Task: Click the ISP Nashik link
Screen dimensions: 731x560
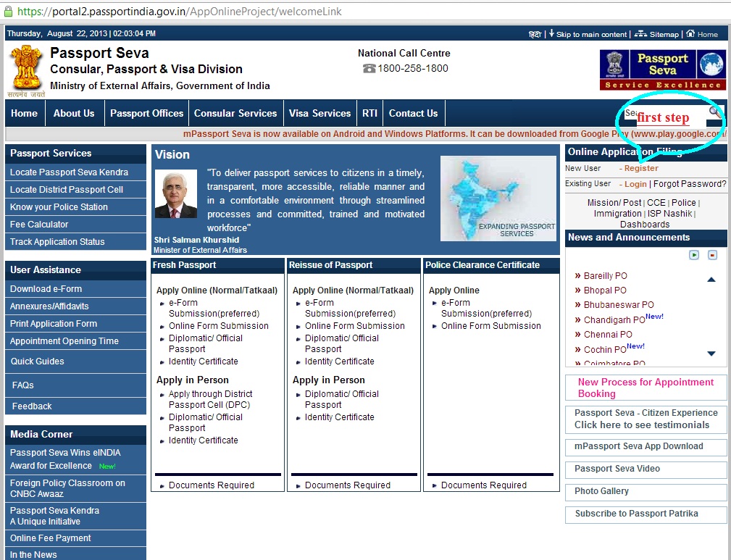Action: point(669,214)
